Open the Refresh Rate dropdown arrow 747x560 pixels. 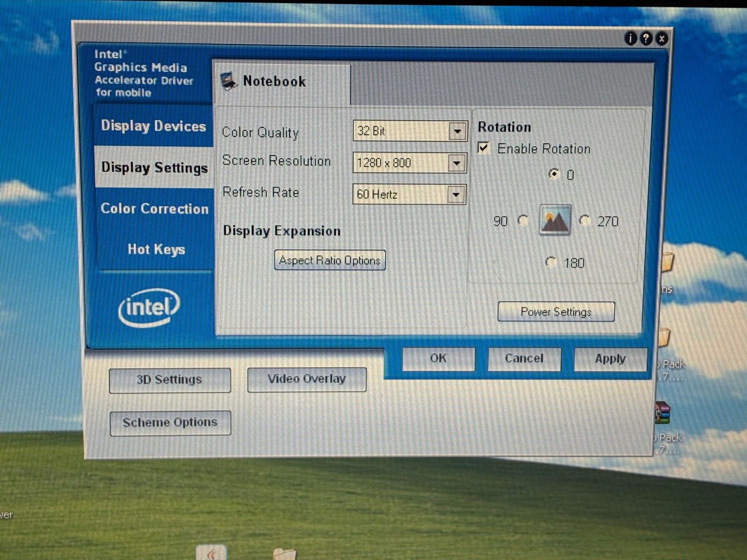[x=456, y=194]
